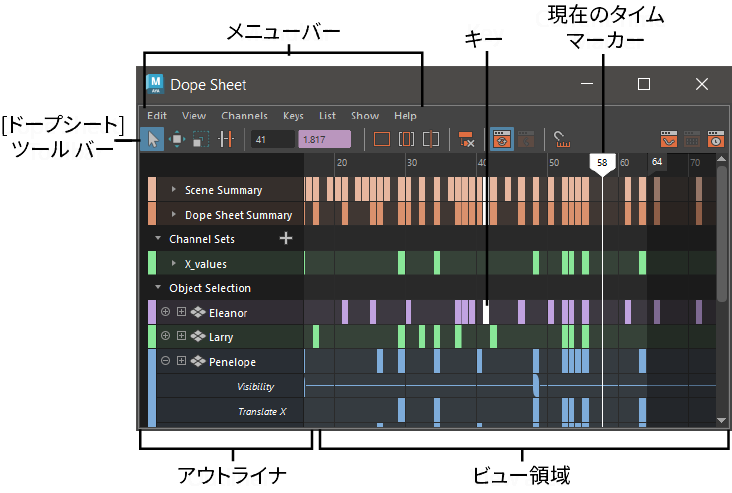Add a new channel set with plus button
Screen dimensions: 732x493
pos(286,238)
